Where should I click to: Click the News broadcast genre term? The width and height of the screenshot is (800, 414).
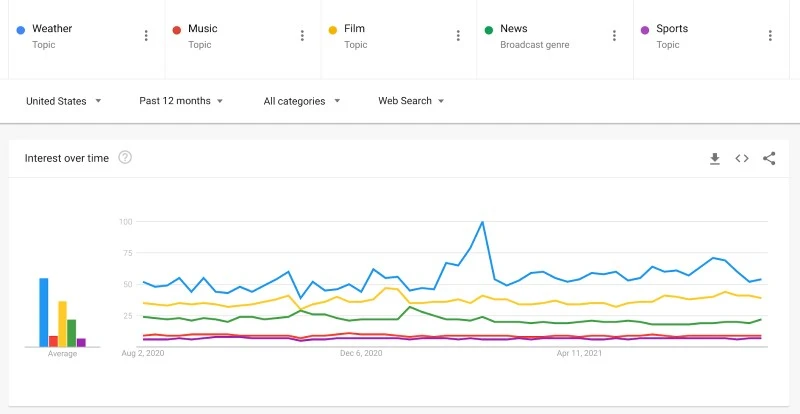tap(514, 29)
